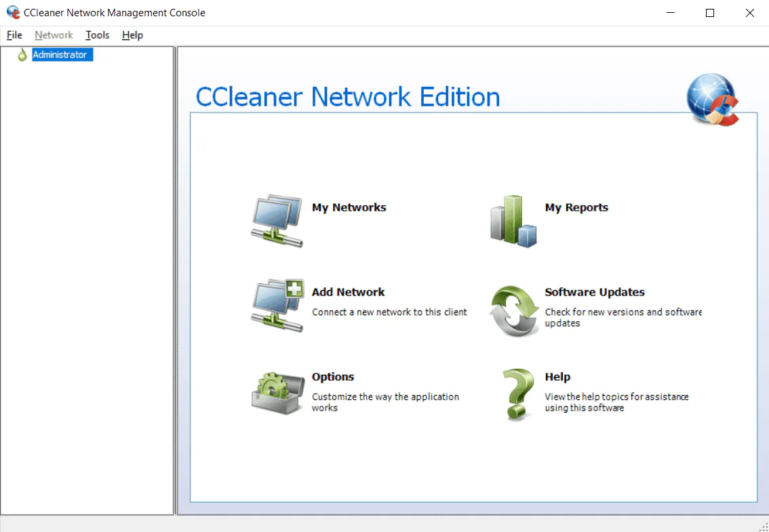This screenshot has height=532, width=769.
Task: Open the File menu
Action: (x=14, y=35)
